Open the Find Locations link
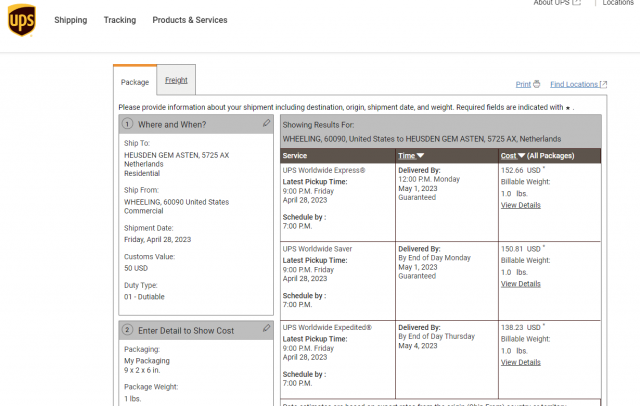The height and width of the screenshot is (406, 640). (x=574, y=84)
